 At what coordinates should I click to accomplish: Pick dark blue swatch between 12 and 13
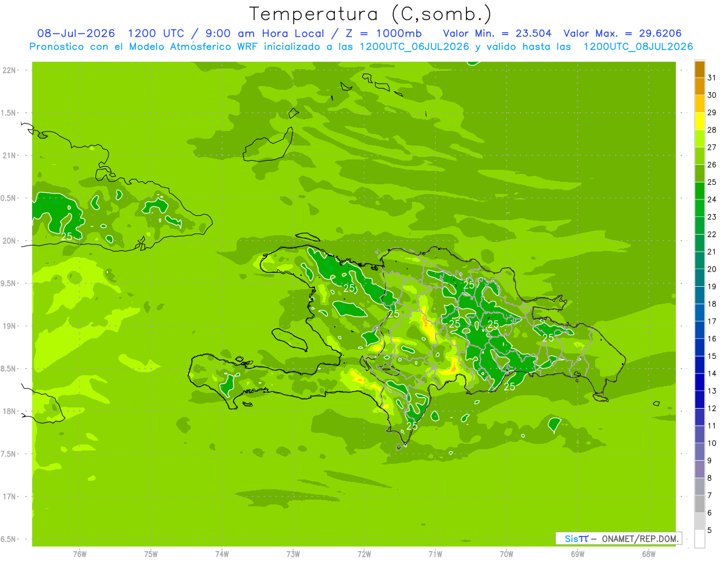point(699,400)
